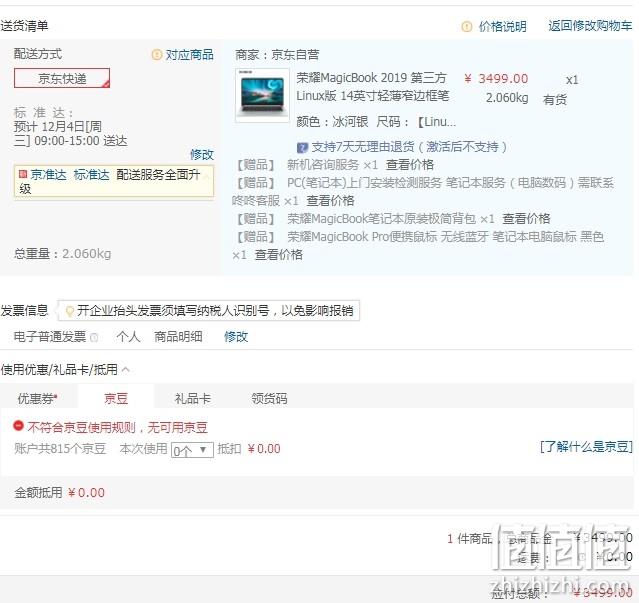
Task: Click the 商家：京东自营 label
Action: click(x=277, y=54)
